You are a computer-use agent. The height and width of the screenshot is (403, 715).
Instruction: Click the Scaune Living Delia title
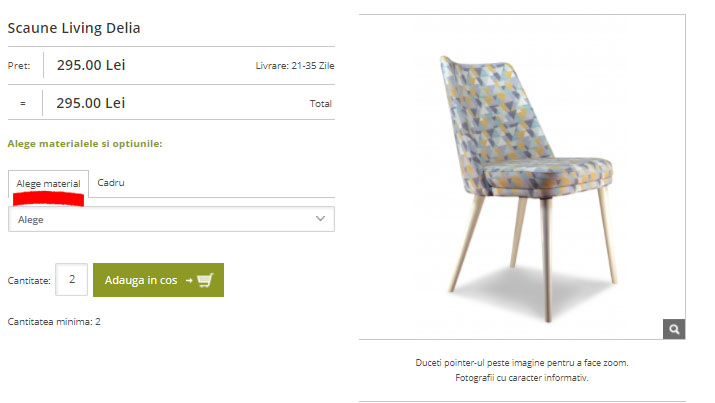click(x=74, y=28)
